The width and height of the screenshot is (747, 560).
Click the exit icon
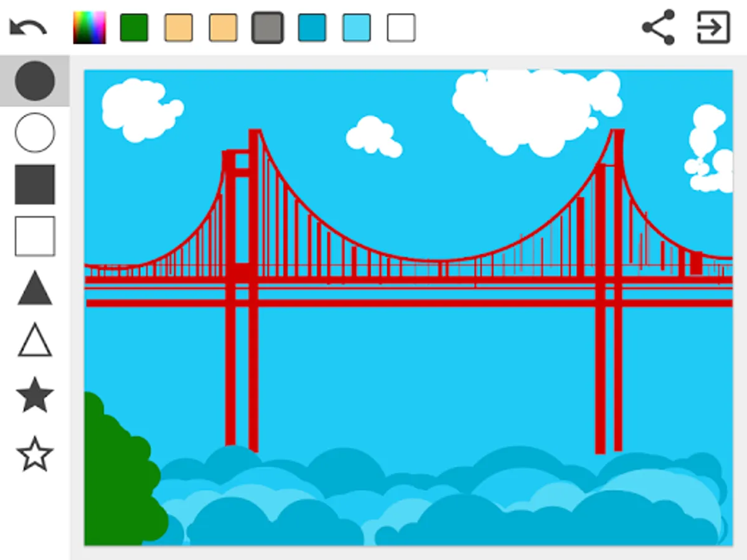tap(713, 27)
